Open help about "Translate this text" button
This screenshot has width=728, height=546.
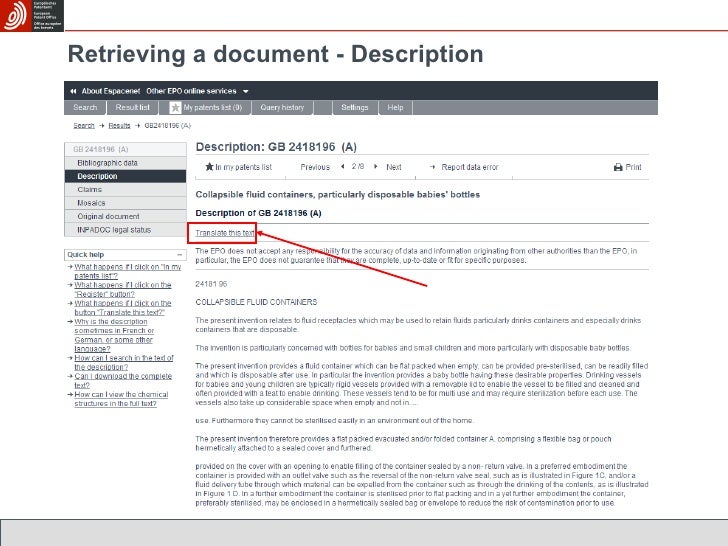[123, 308]
